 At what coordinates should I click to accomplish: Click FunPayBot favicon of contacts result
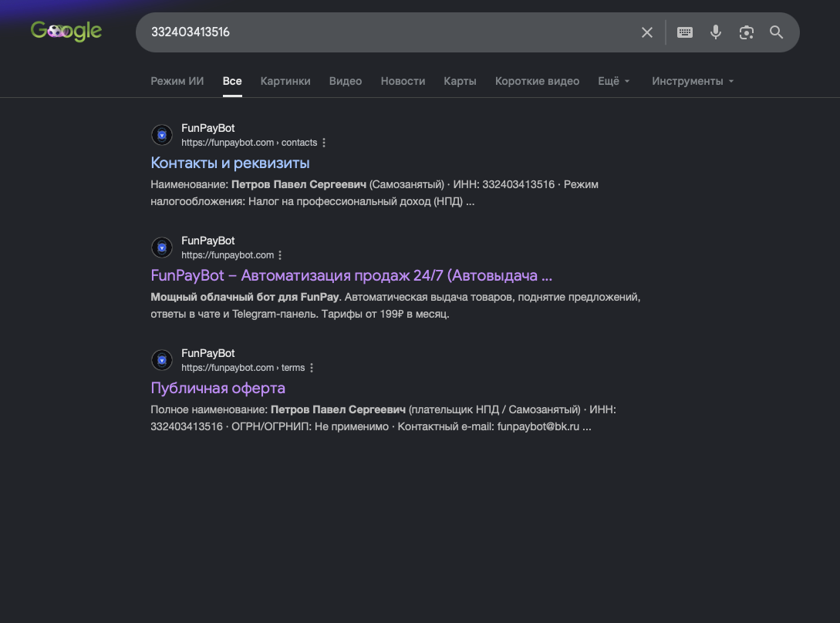pyautogui.click(x=162, y=135)
